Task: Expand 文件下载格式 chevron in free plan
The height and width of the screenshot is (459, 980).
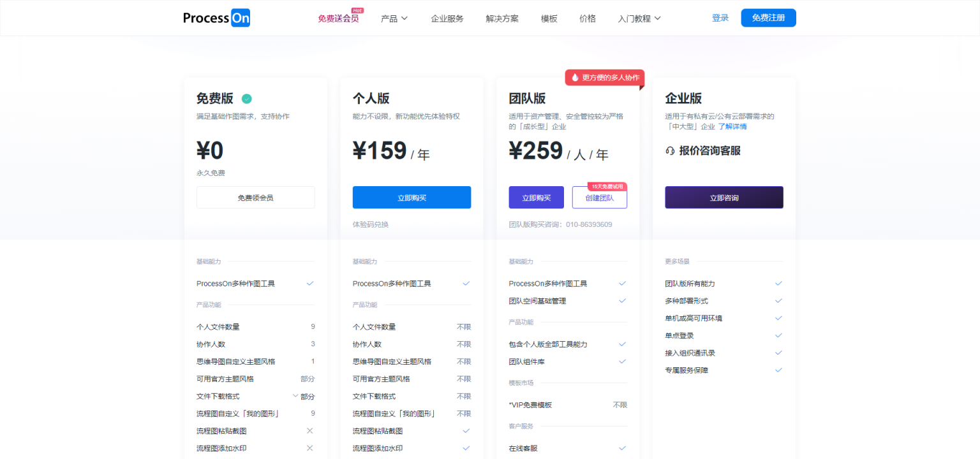Action: (295, 396)
